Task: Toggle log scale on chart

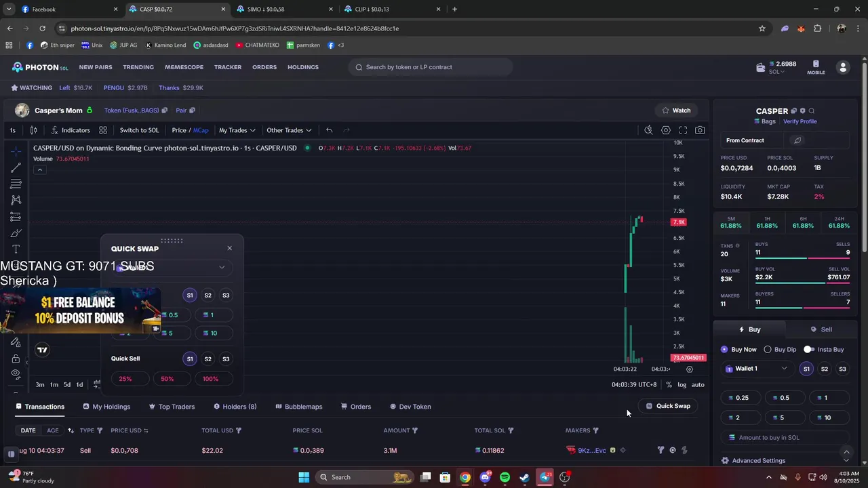Action: [x=682, y=385]
